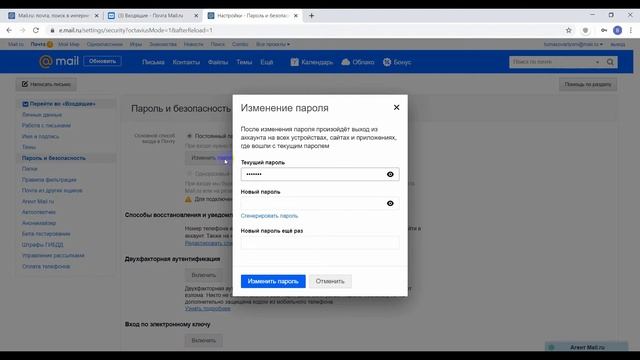Open Контакты in the blue bar

(186, 62)
